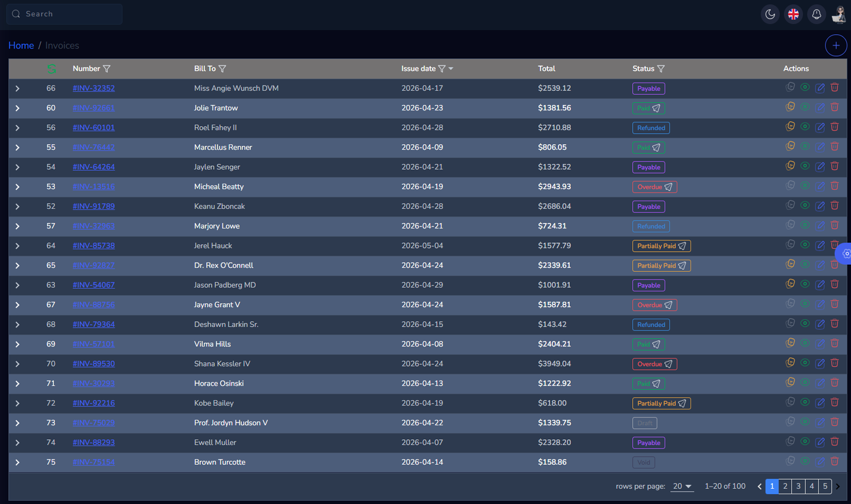Click Overdue status of Micheal Beatty

tap(655, 187)
